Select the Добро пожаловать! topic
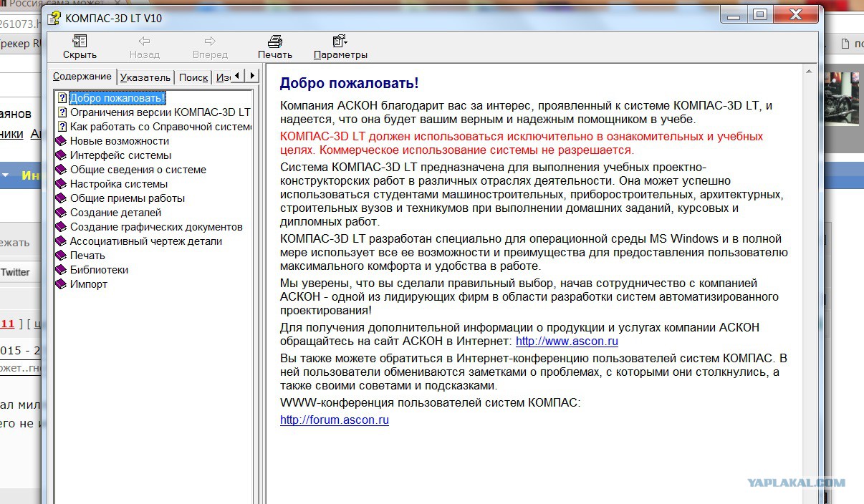 click(117, 98)
